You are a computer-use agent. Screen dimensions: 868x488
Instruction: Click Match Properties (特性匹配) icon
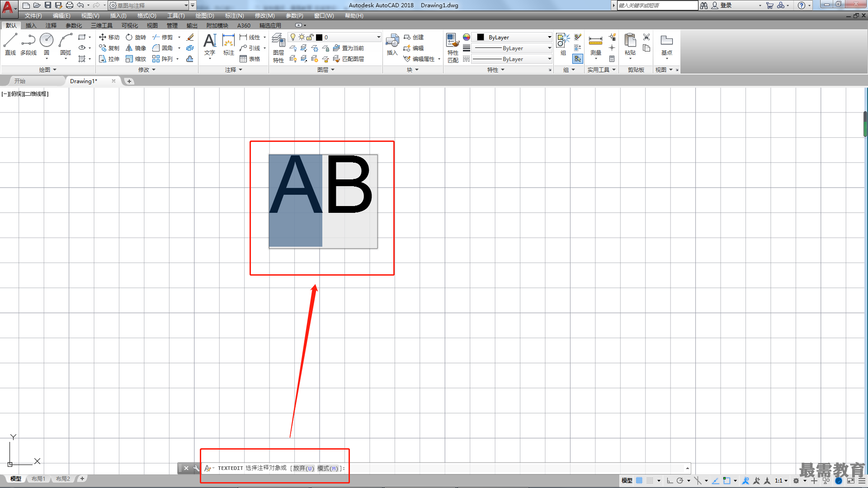click(453, 47)
